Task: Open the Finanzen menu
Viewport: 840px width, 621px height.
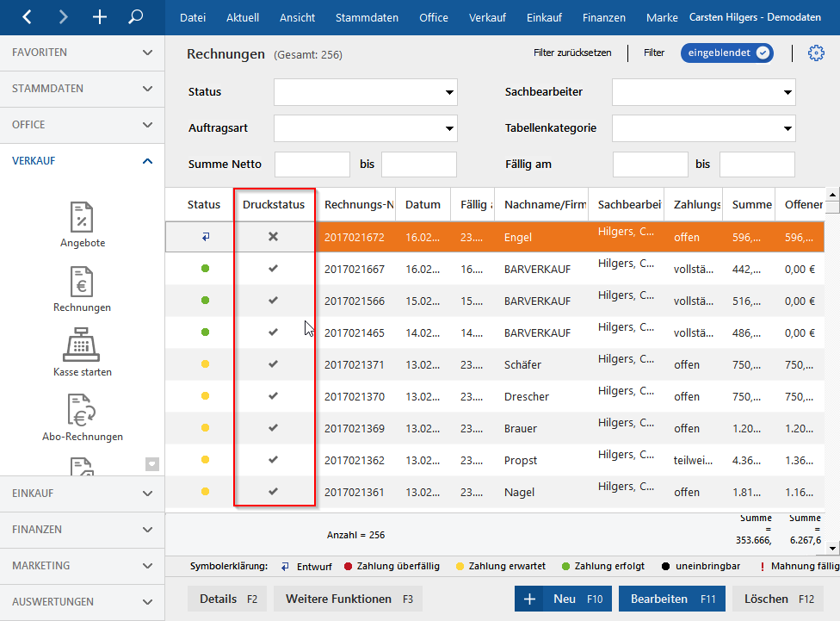Action: click(604, 18)
